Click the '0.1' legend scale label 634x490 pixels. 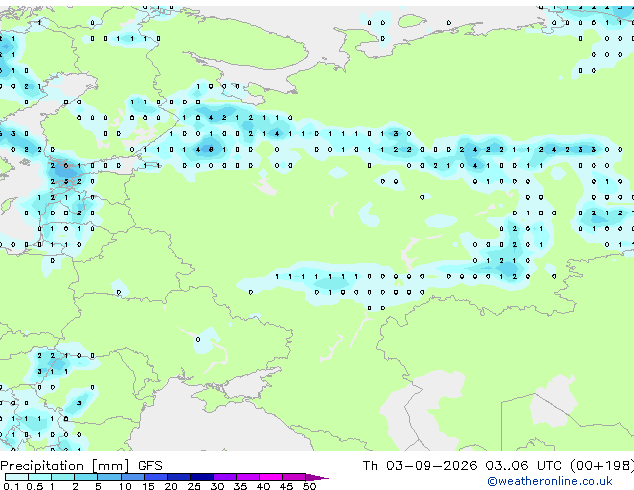[11, 486]
